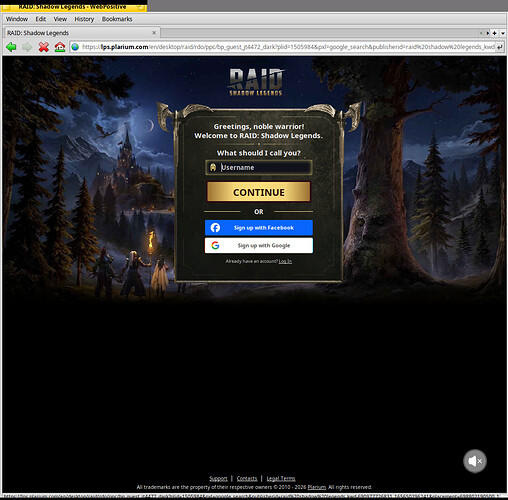Focus the Username input field
The image size is (508, 500).
(259, 167)
